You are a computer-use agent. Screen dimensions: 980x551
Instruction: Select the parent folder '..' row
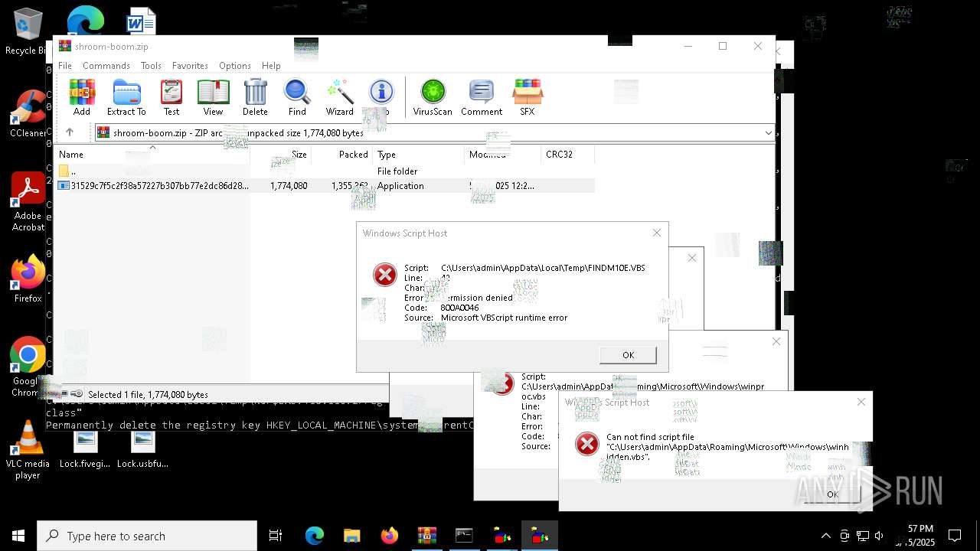[x=325, y=171]
